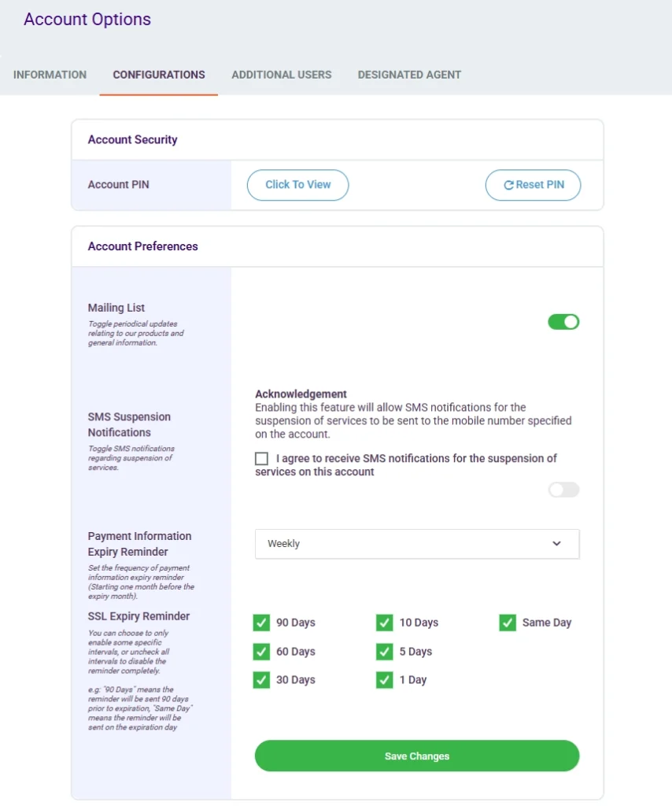Screen dimensions: 672x806
Task: Go to the Designated Agent tab
Action: pos(409,75)
